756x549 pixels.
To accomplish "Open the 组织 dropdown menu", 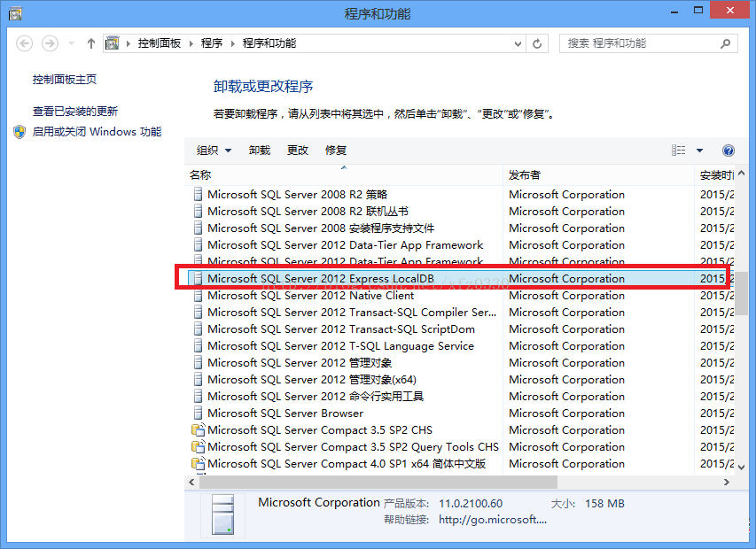I will (x=214, y=151).
